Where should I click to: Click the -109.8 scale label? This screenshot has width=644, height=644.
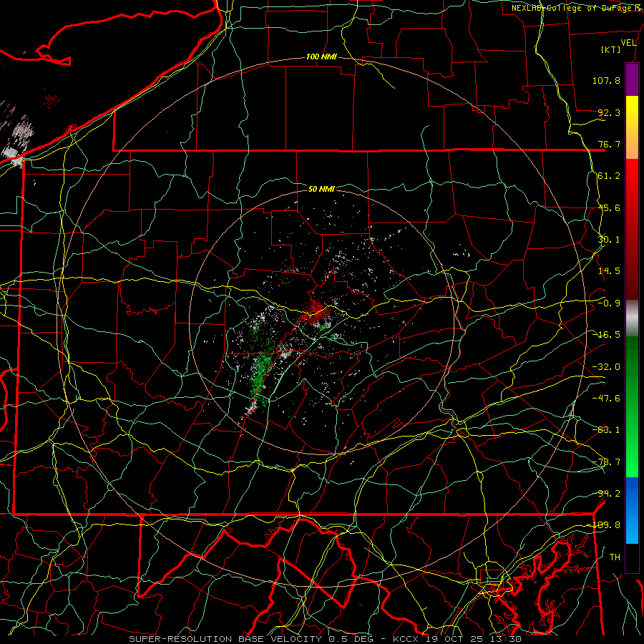pyautogui.click(x=605, y=525)
